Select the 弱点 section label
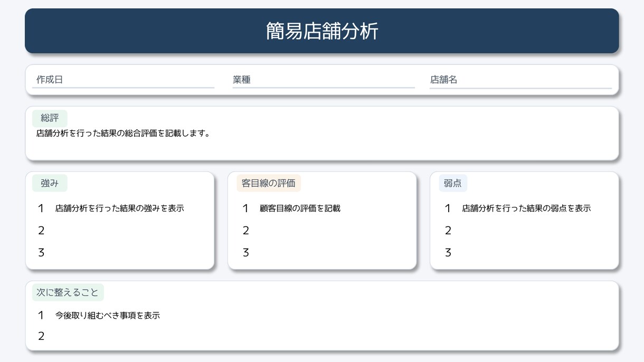The image size is (644, 362). pos(453,183)
